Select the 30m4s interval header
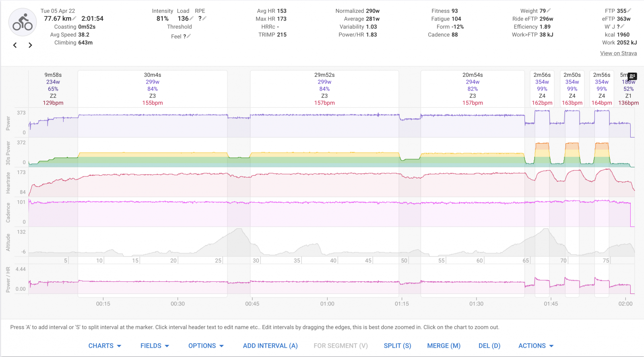The width and height of the screenshot is (644, 357). pyautogui.click(x=153, y=75)
